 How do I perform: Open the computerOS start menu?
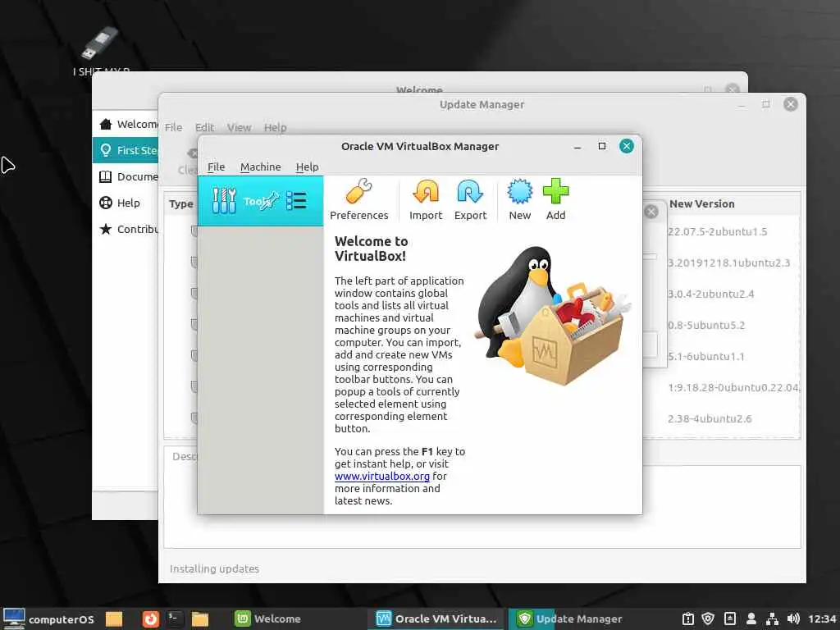[49, 619]
